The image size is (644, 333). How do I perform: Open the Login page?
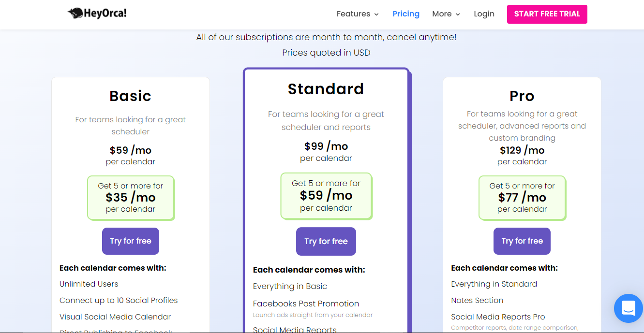[x=484, y=14]
